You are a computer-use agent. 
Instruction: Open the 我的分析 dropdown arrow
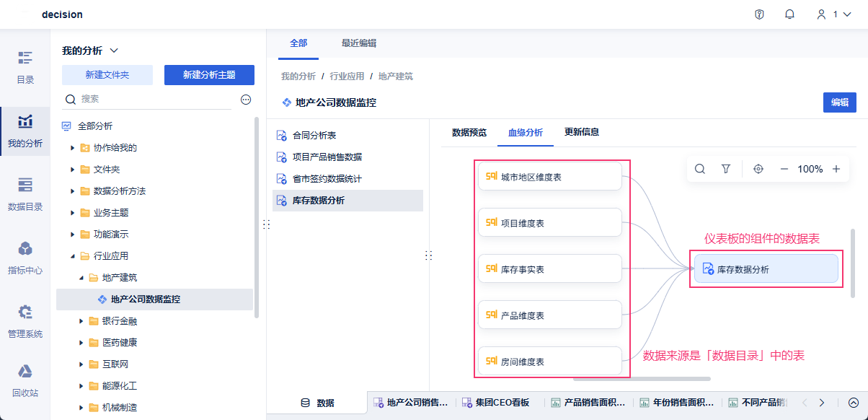(113, 51)
